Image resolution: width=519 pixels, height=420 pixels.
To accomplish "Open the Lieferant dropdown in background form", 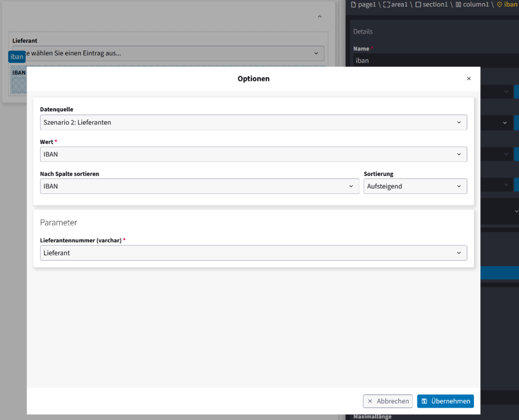I will tap(168, 53).
